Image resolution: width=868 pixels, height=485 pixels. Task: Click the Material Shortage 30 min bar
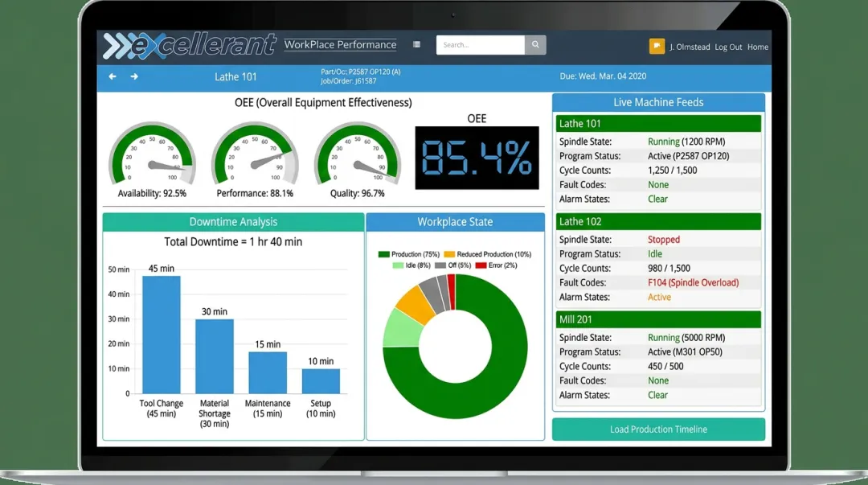(215, 356)
